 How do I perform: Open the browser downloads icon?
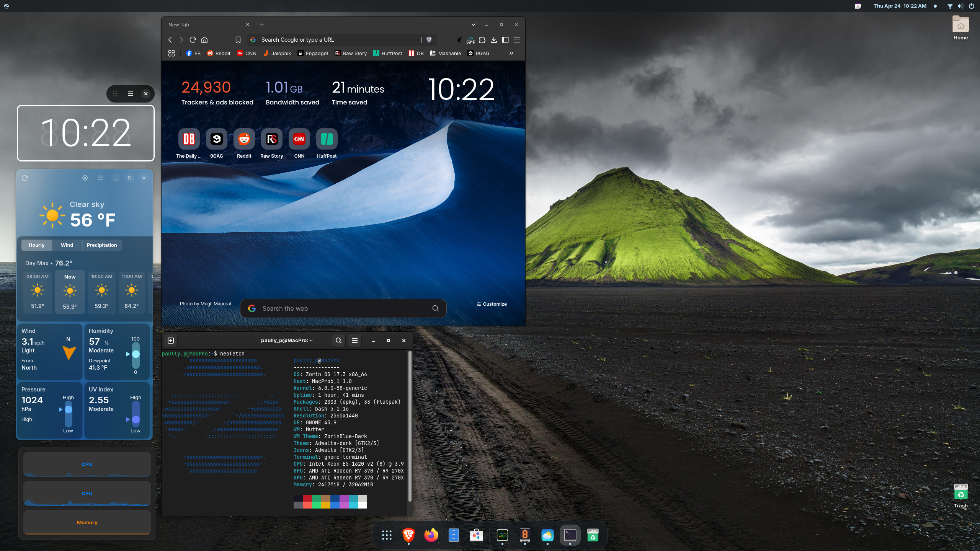[x=494, y=40]
